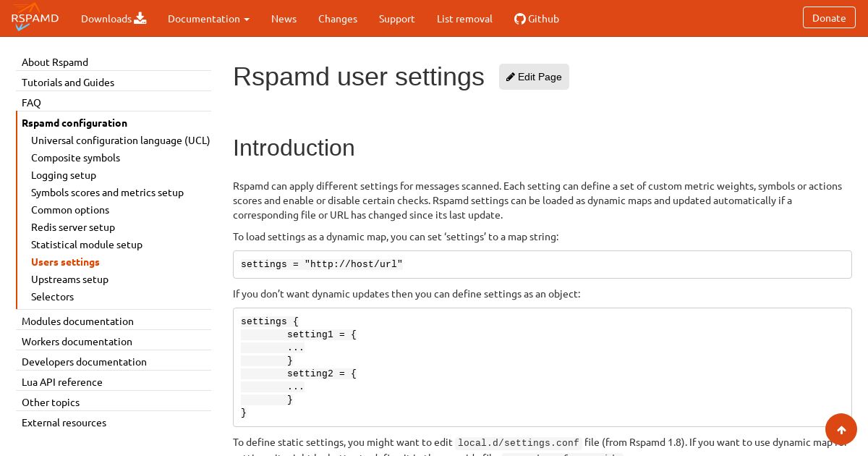Click the Rspamd user settings heading

(x=359, y=77)
